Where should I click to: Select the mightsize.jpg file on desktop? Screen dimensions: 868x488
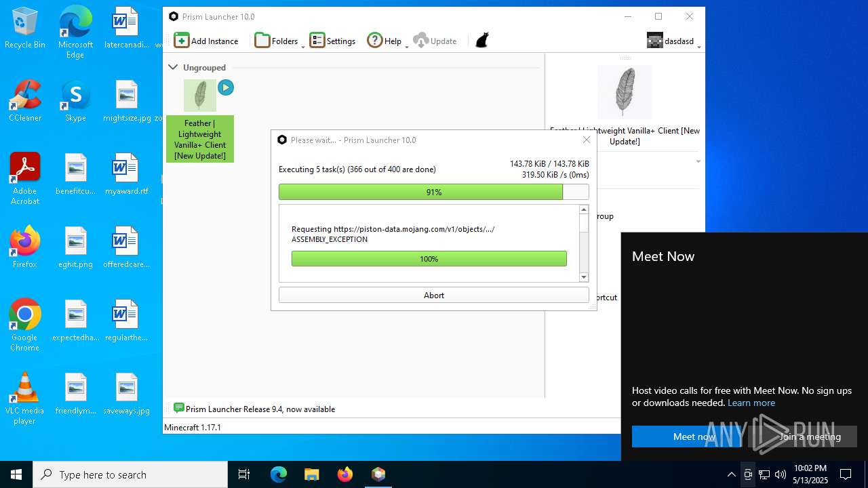[127, 102]
